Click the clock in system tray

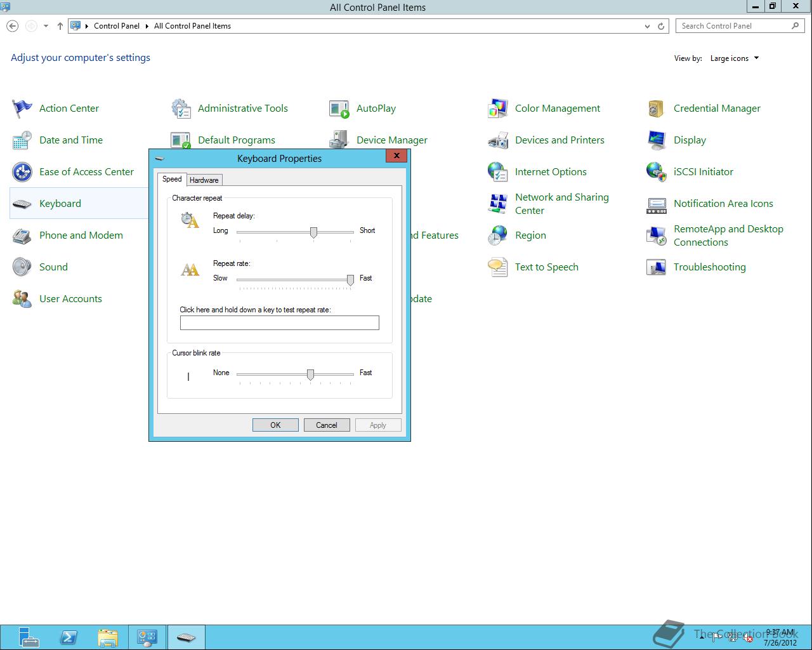(x=780, y=637)
